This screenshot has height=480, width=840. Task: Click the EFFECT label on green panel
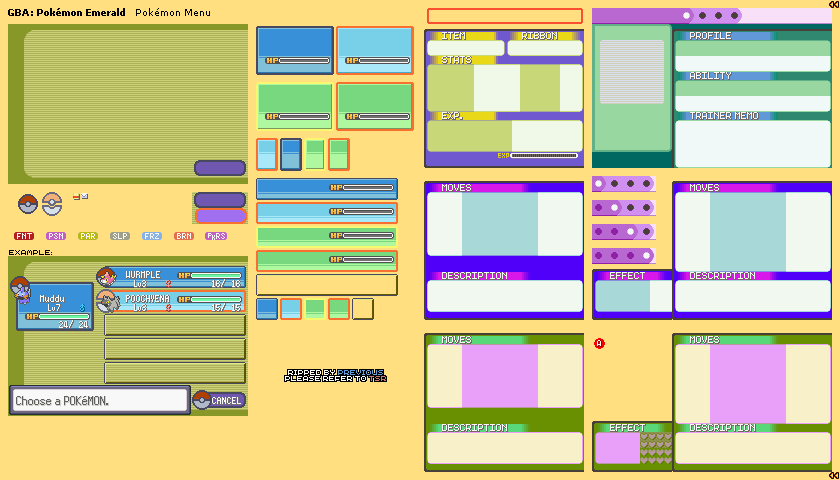[x=627, y=428]
